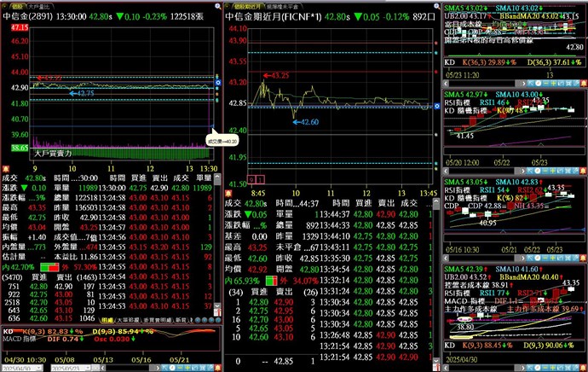Zoom in with plus icon on the 05/20 12:00 chart
Image resolution: width=588 pixels, height=372 pixels.
[x=554, y=171]
